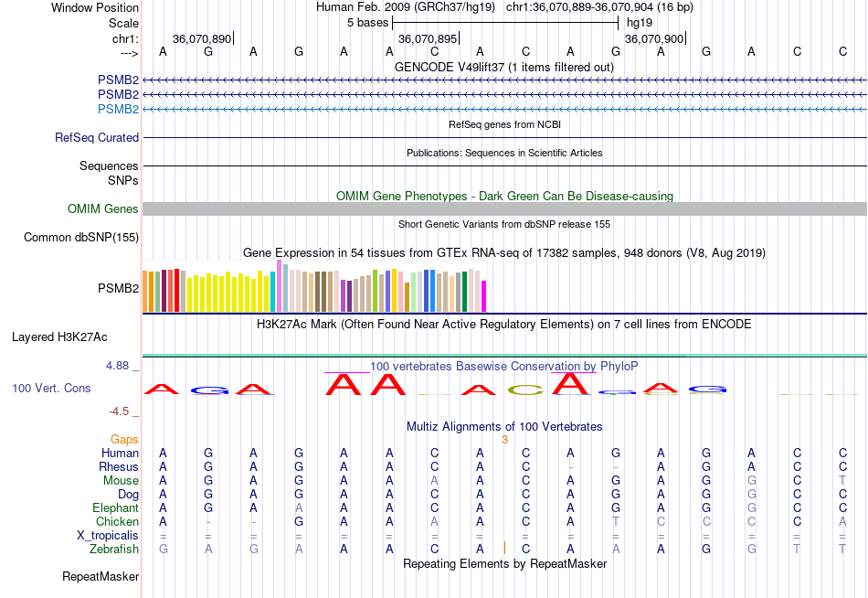Click the -4.5 conservation minimum value

click(119, 411)
